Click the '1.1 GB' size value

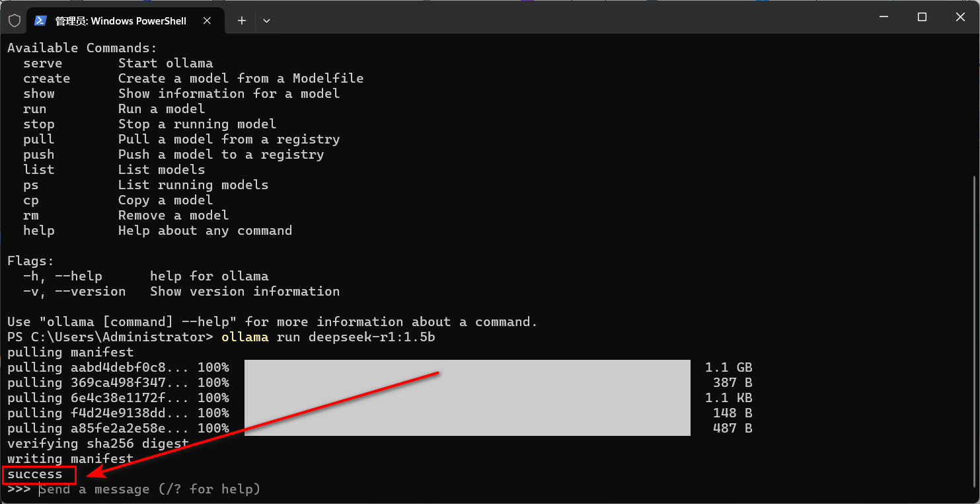tap(729, 368)
